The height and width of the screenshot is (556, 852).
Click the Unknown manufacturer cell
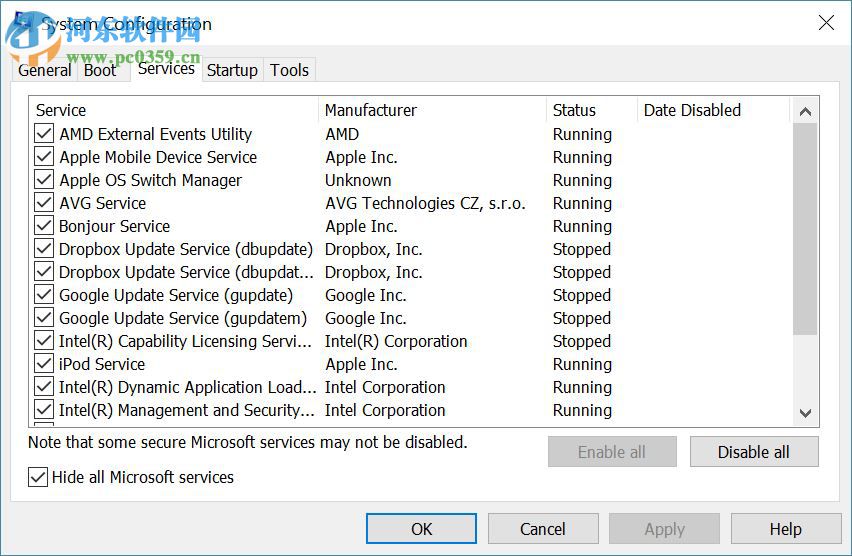pos(358,180)
